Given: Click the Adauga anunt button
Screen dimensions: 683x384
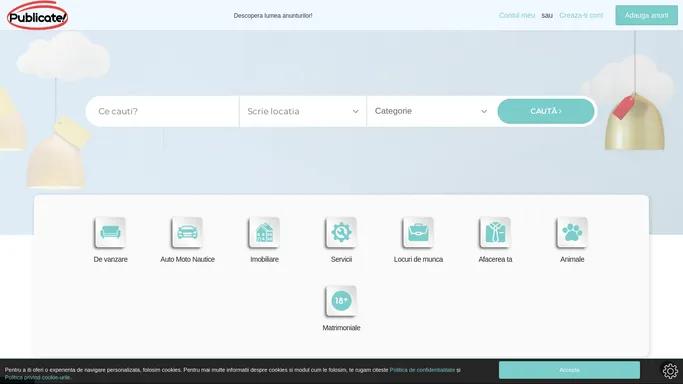Looking at the screenshot, I should pyautogui.click(x=646, y=15).
